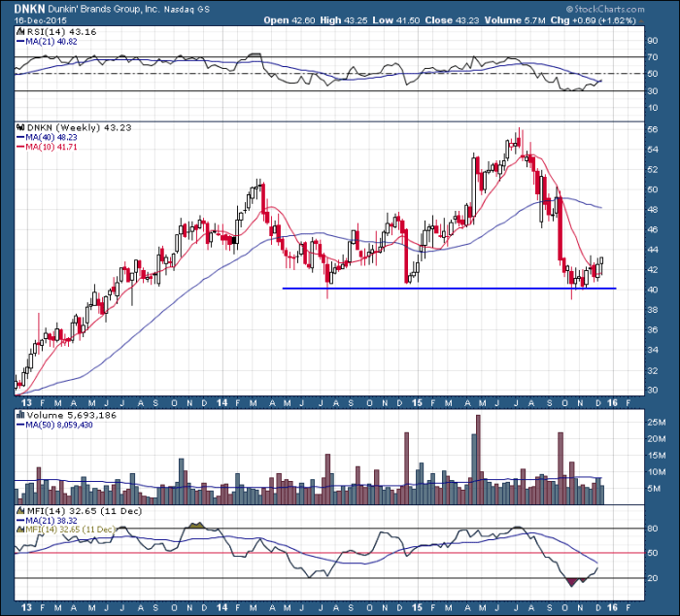Click the olive overbought marker on MFI
680x616 pixels.
tap(197, 526)
